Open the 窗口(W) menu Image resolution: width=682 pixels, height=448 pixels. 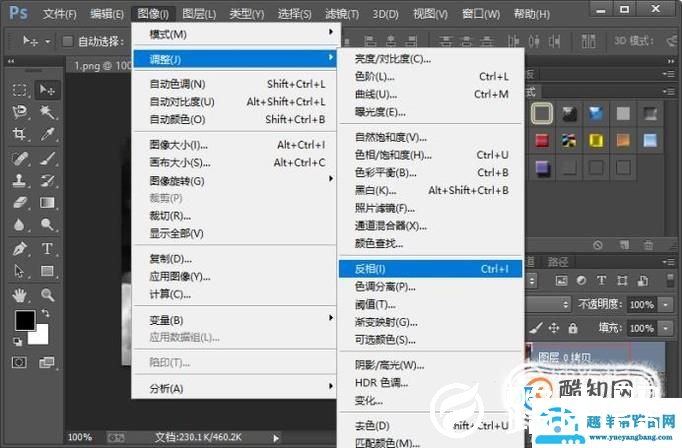point(481,14)
